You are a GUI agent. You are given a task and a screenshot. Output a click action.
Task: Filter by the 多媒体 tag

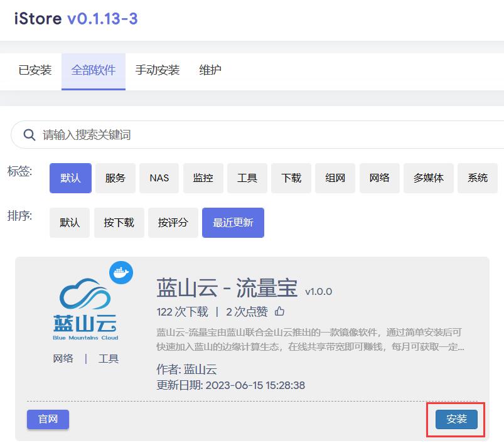click(429, 178)
